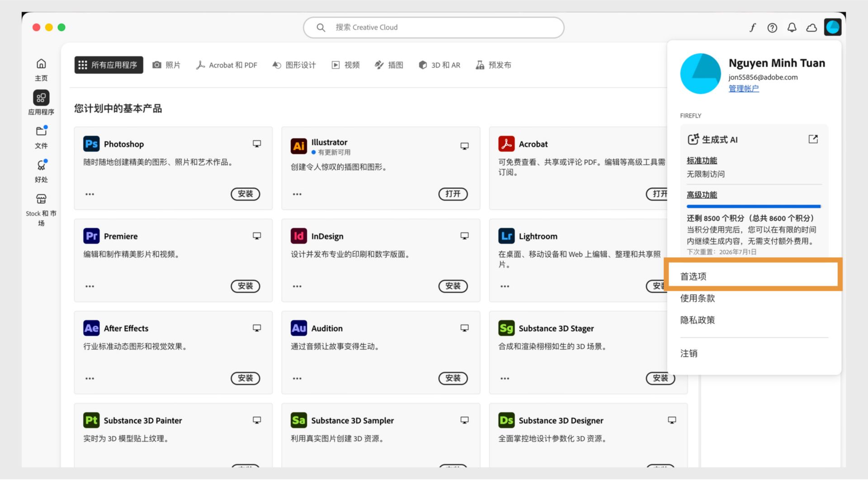
Task: Click the InDesign Id app icon
Action: [x=299, y=236]
